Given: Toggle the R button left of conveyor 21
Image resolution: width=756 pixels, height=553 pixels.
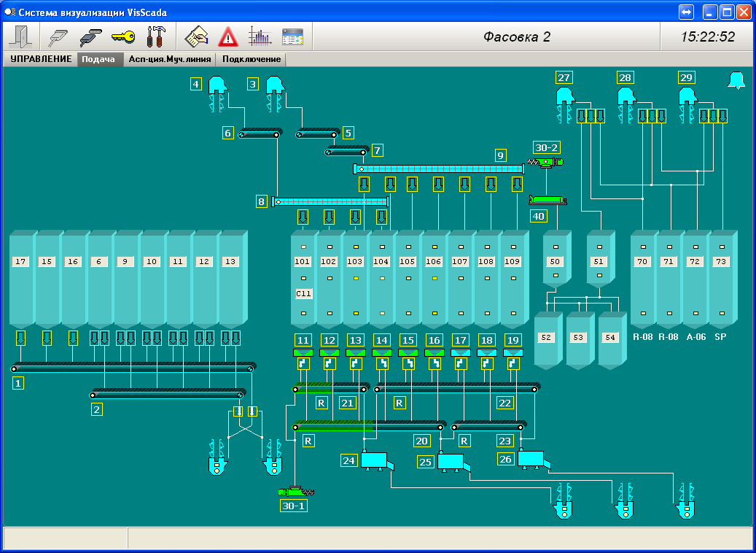Looking at the screenshot, I should tap(320, 403).
